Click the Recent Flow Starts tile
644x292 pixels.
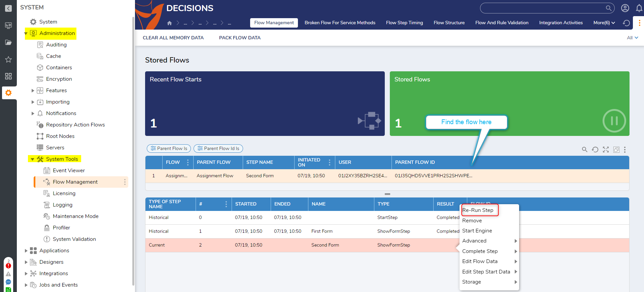[265, 104]
